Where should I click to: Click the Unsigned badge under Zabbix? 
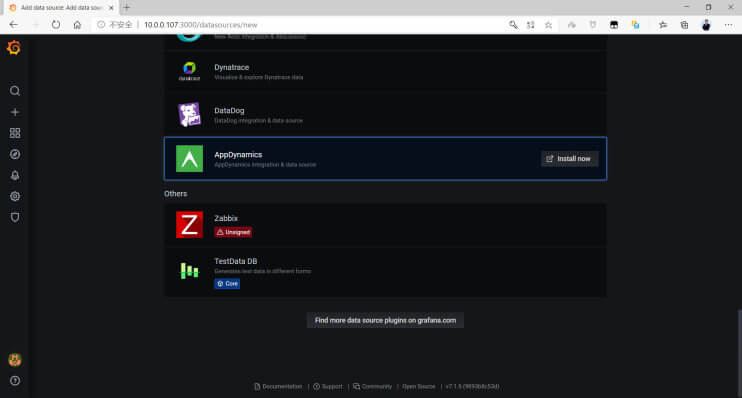(233, 232)
